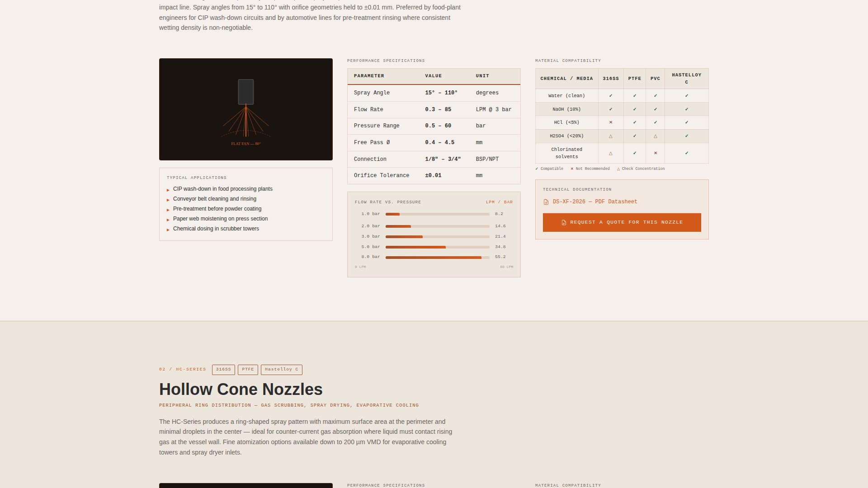Open the DS-XF-2026 PDF Datasheet link
Screen dimensions: 868x488
coord(594,202)
